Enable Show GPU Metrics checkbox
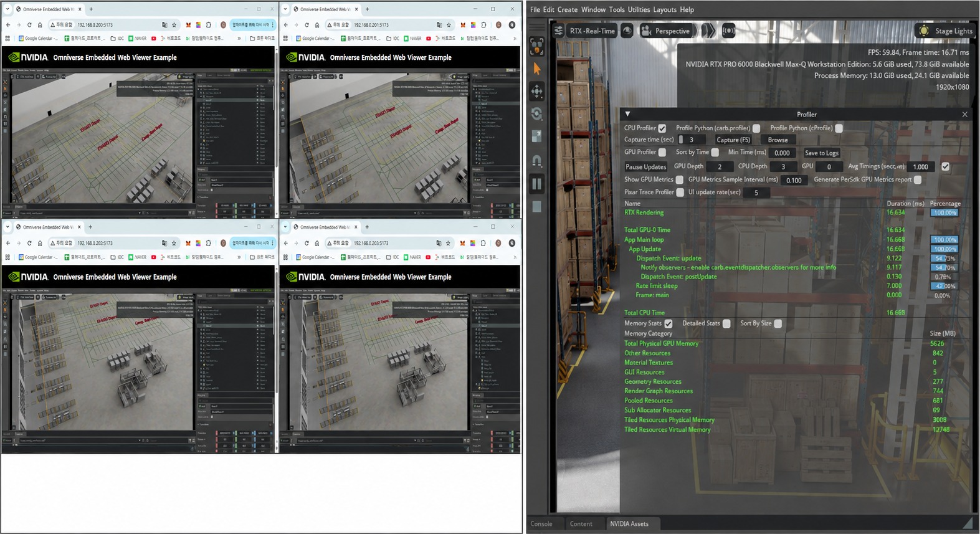Screen dimensions: 980x534 679,179
